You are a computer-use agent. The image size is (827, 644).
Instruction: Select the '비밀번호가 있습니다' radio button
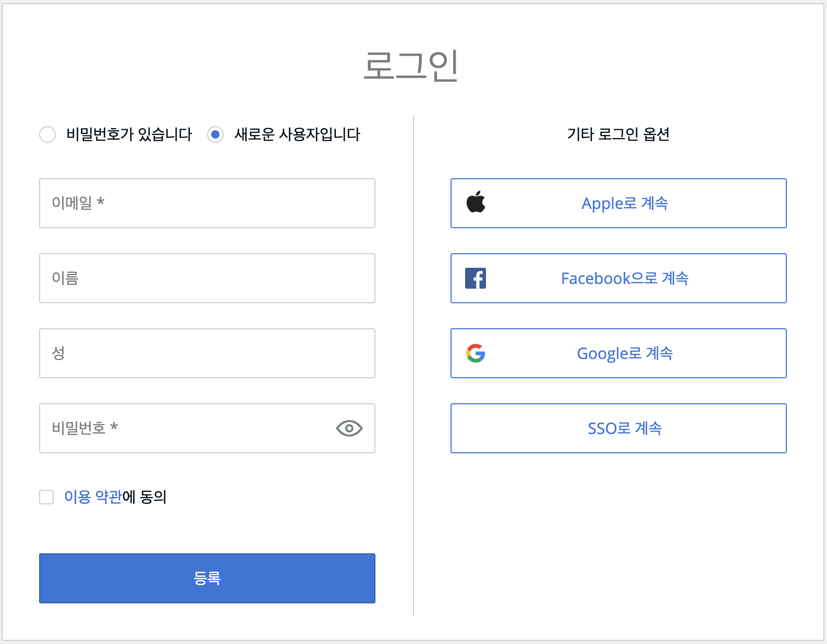coord(47,134)
